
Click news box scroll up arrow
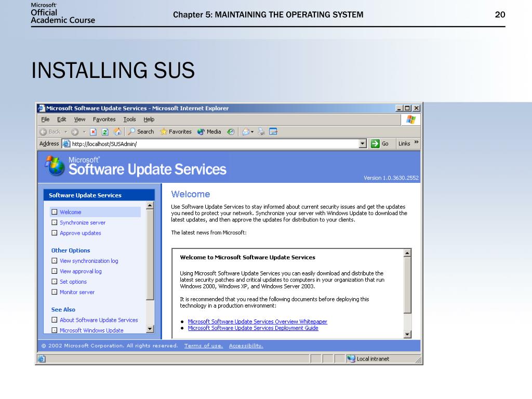click(x=407, y=253)
